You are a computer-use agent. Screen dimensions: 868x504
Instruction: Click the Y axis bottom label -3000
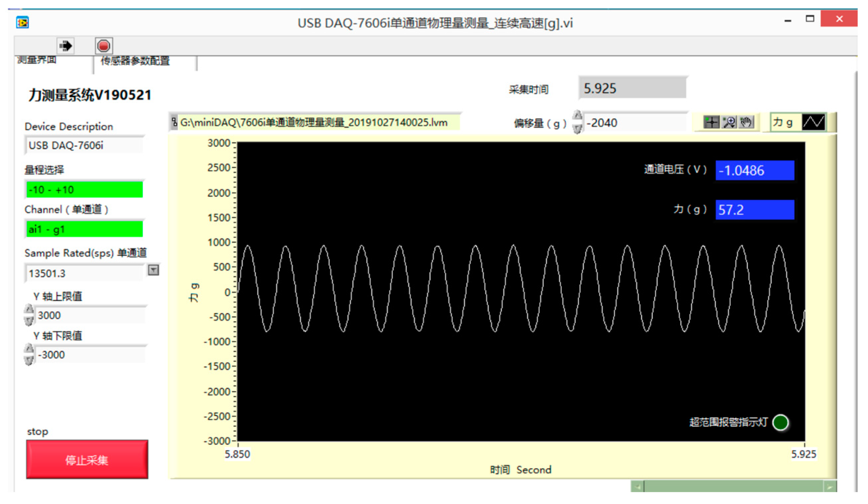[217, 441]
